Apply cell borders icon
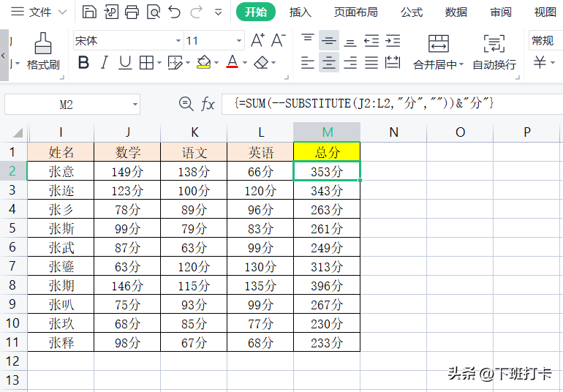Screen dimensions: 563x392 (146, 62)
